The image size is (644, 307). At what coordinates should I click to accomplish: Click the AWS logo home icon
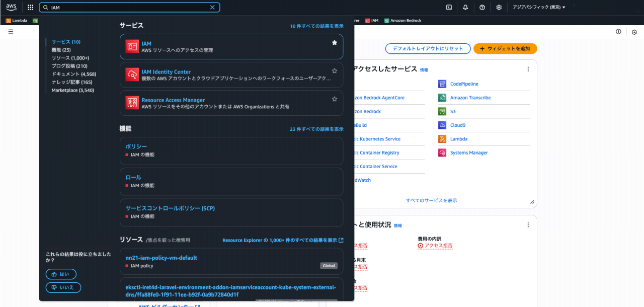[x=12, y=7]
